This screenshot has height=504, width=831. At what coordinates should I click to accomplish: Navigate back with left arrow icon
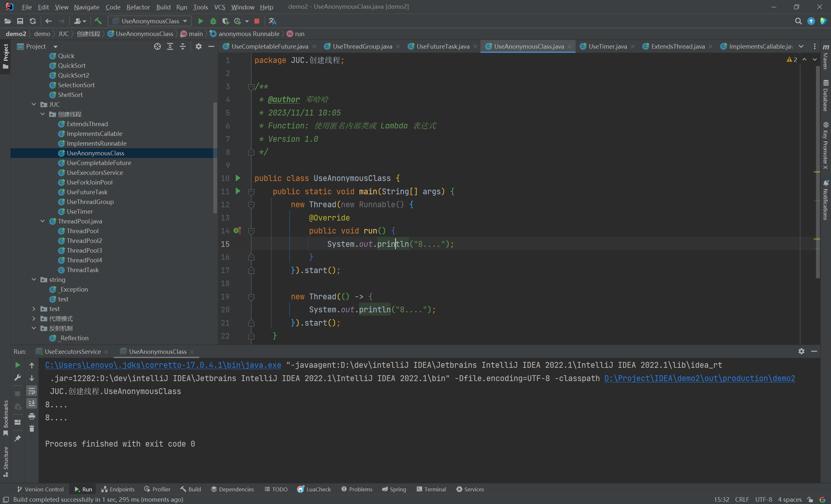pos(49,21)
